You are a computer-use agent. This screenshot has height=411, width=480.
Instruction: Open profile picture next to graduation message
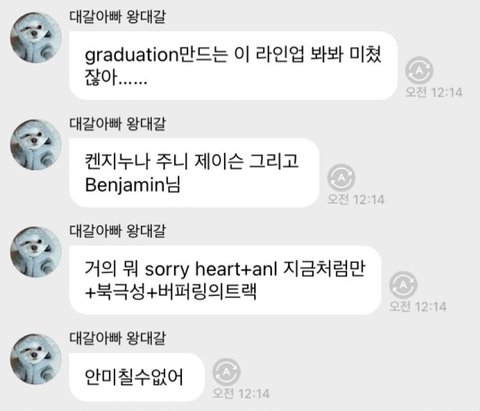36,37
